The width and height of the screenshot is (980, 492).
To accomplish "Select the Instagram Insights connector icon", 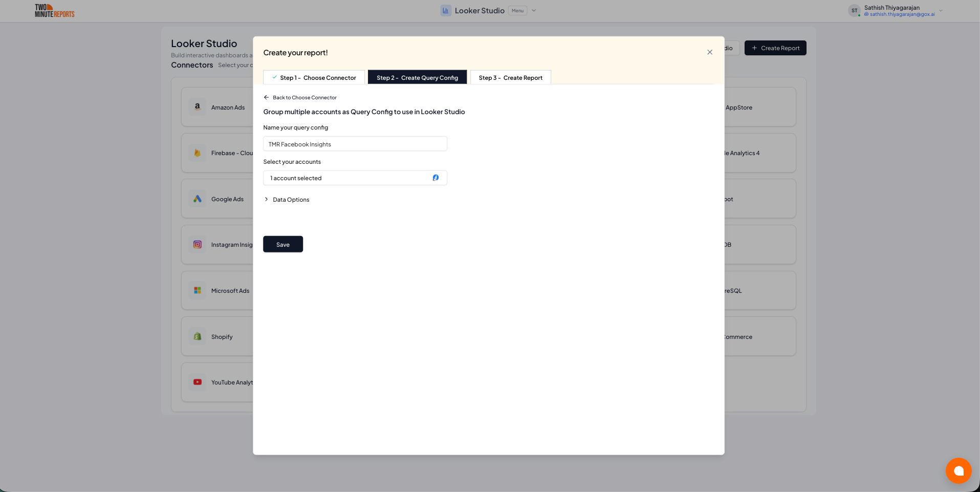I will 198,244.
